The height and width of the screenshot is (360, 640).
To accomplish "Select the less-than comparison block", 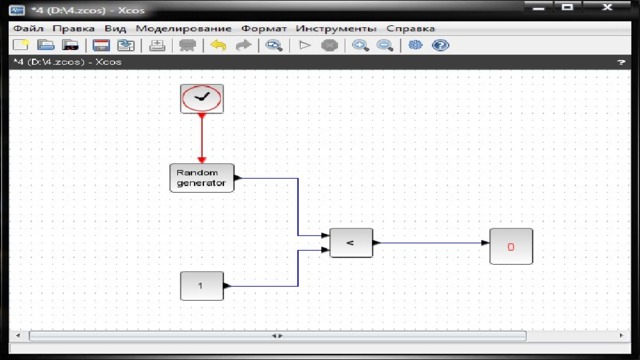I will click(x=351, y=243).
